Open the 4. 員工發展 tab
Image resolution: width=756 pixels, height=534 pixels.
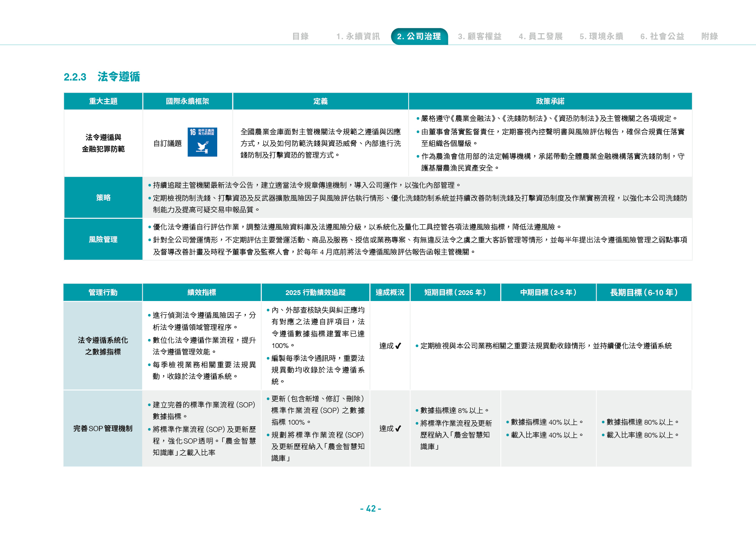tap(541, 37)
